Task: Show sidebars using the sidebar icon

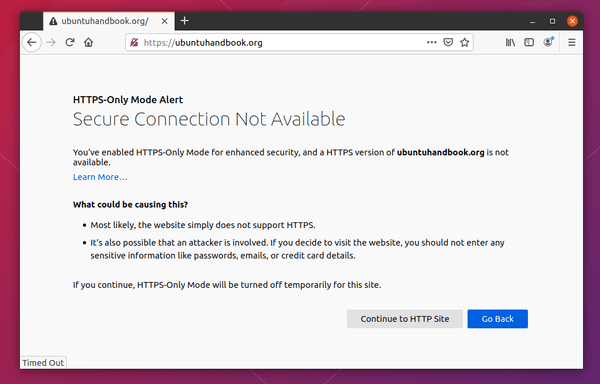Action: tap(529, 42)
